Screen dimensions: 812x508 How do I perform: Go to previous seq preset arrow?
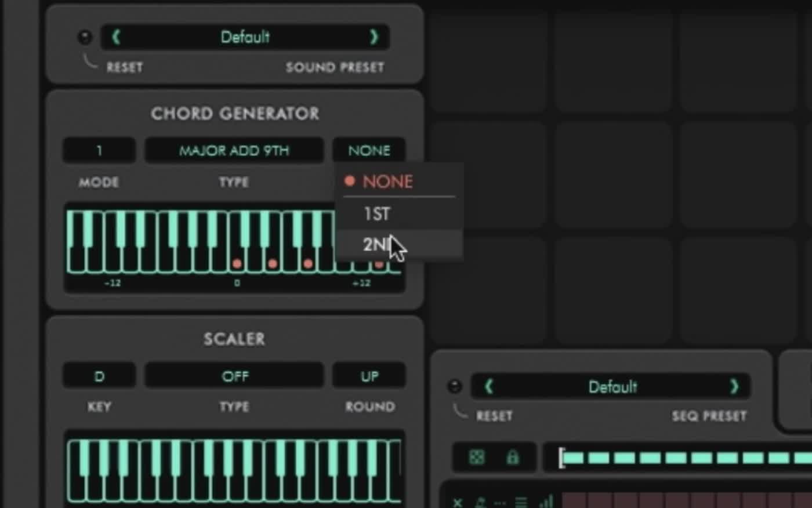click(488, 386)
